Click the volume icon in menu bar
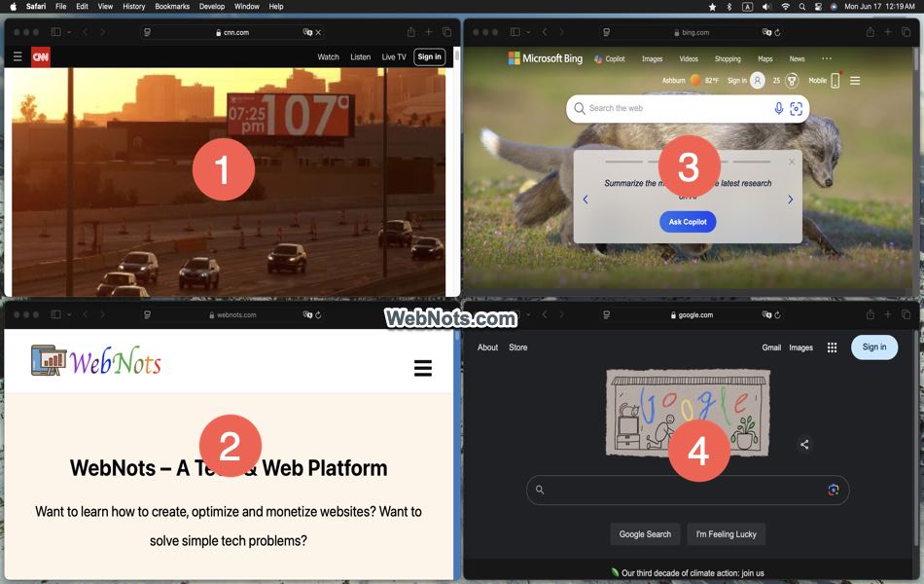The height and width of the screenshot is (584, 924). (766, 7)
